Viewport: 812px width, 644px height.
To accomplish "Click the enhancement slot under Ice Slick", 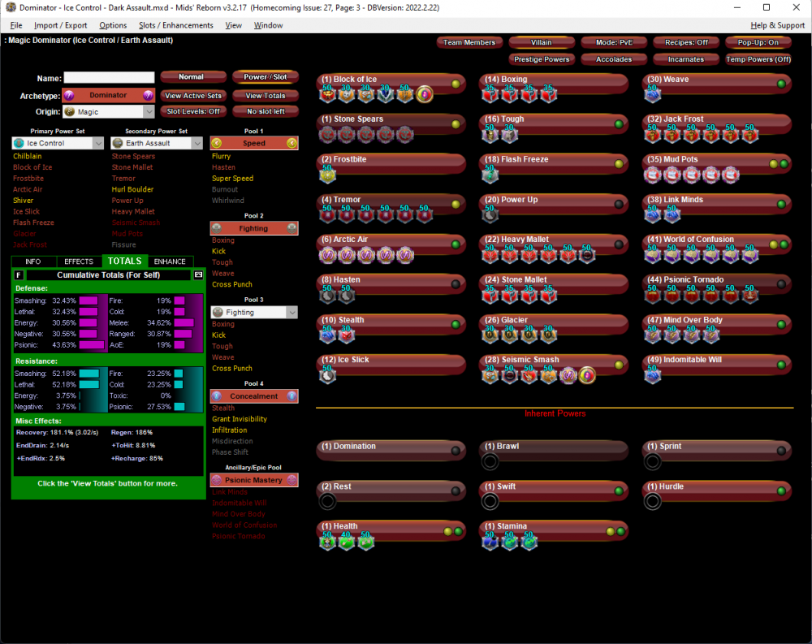I will click(x=329, y=375).
